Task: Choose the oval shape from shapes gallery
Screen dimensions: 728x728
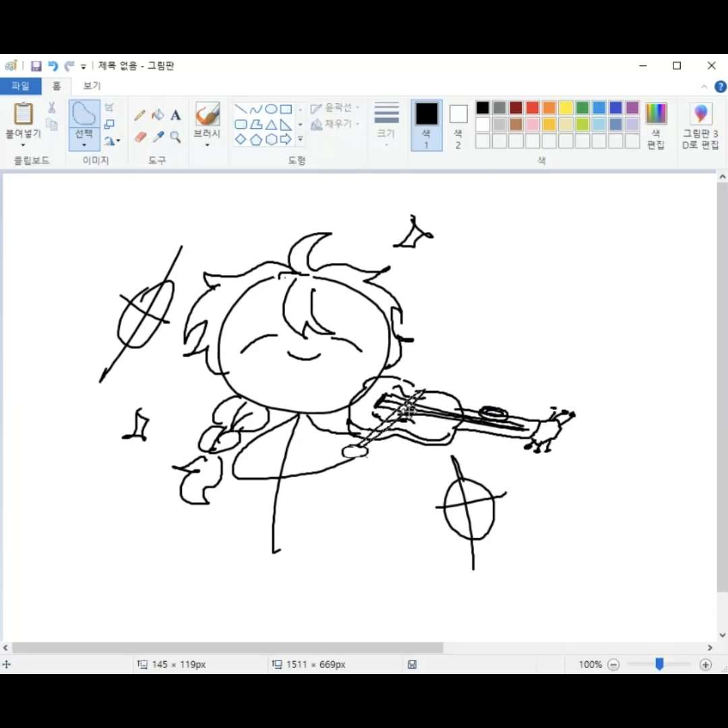Action: click(271, 109)
